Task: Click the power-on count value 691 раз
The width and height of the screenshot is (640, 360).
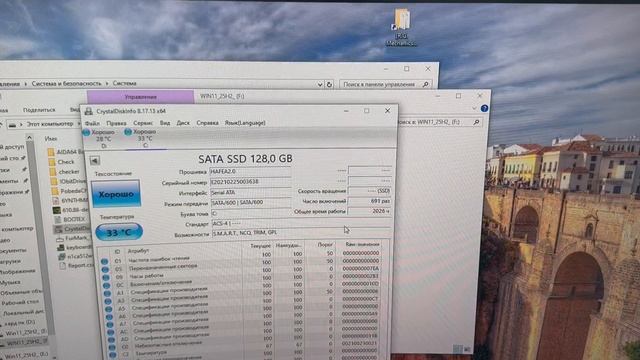Action: (370, 201)
